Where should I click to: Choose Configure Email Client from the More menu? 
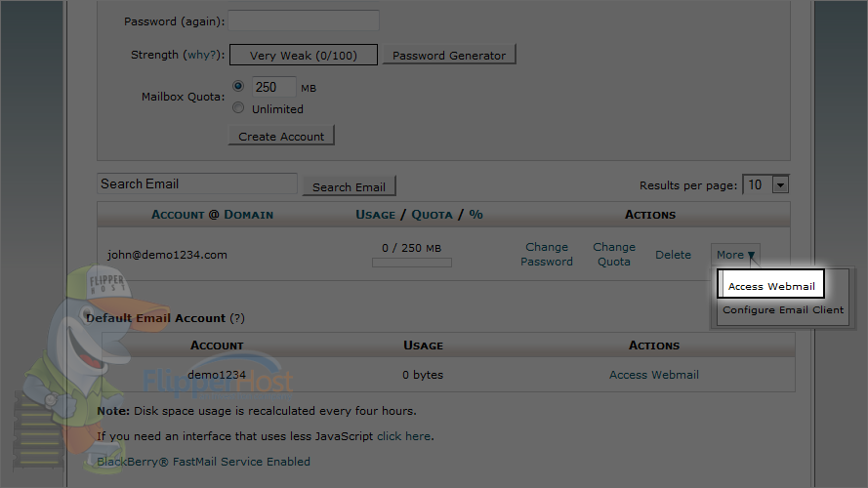[783, 309]
